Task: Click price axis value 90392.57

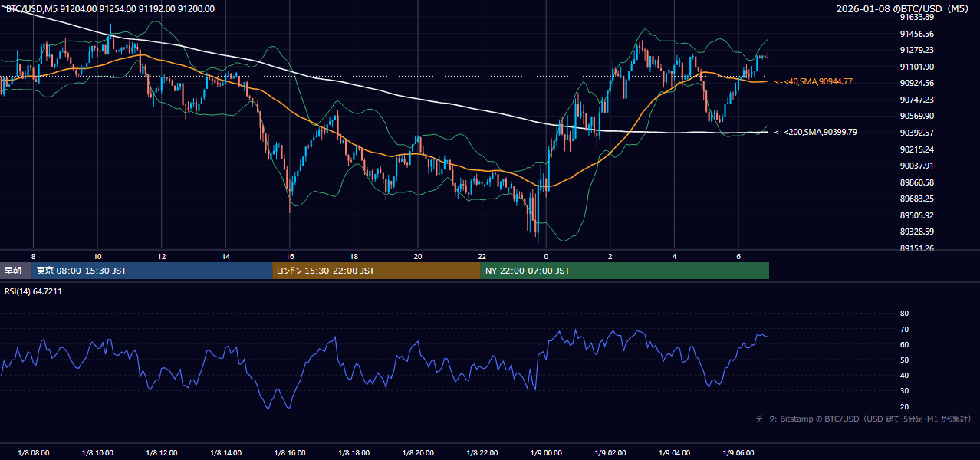Action: tap(917, 133)
